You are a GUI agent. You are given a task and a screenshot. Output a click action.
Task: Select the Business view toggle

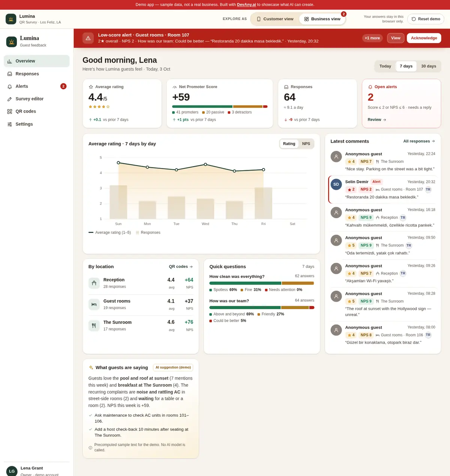tap(322, 19)
